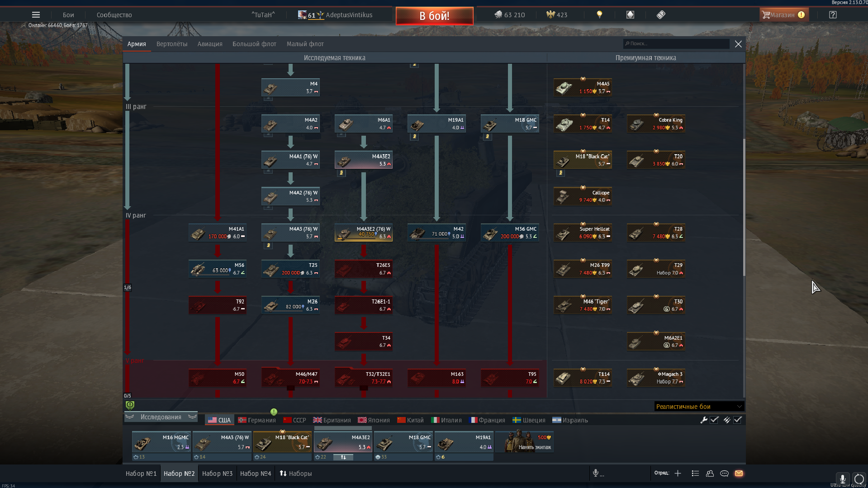Select the M6A1 heavy tank

click(364, 123)
